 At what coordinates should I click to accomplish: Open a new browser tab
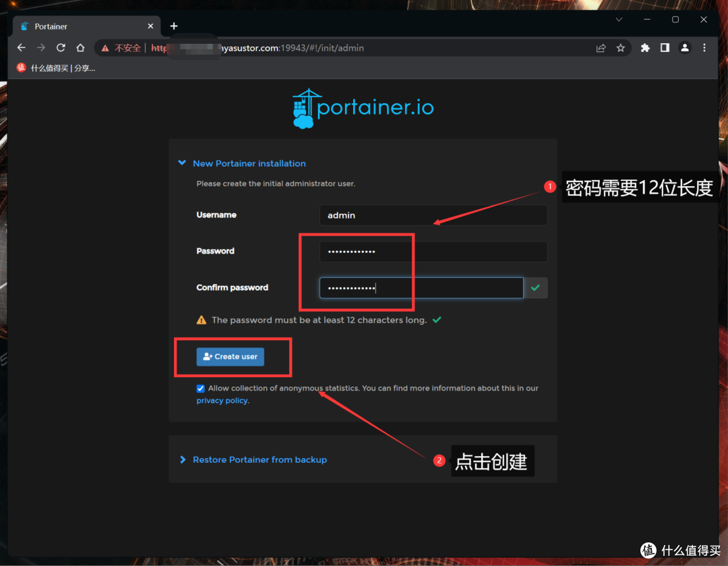[174, 26]
